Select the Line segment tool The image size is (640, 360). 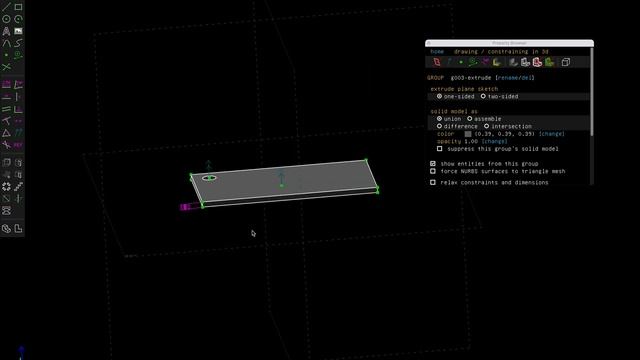(6, 7)
